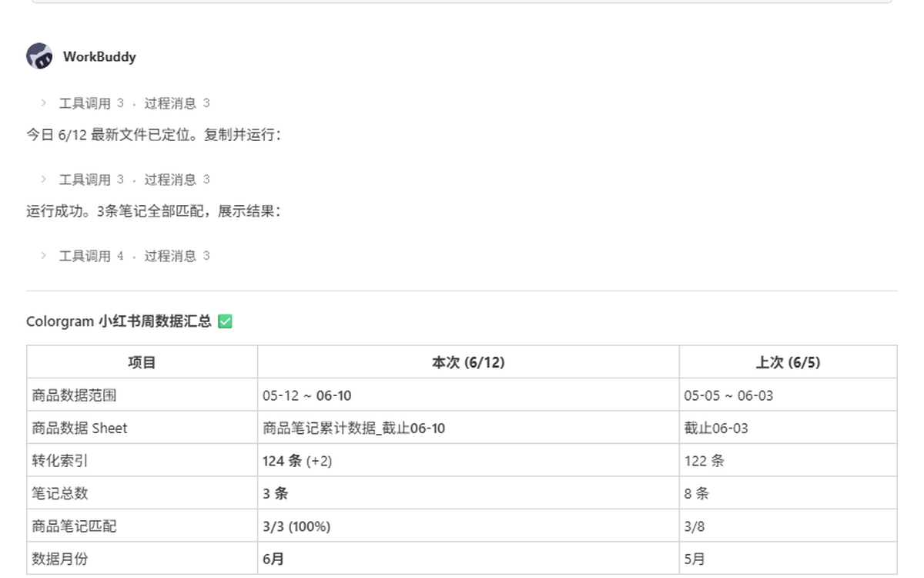Click the cell 6月
Screen dimensions: 924x578
tap(468, 559)
